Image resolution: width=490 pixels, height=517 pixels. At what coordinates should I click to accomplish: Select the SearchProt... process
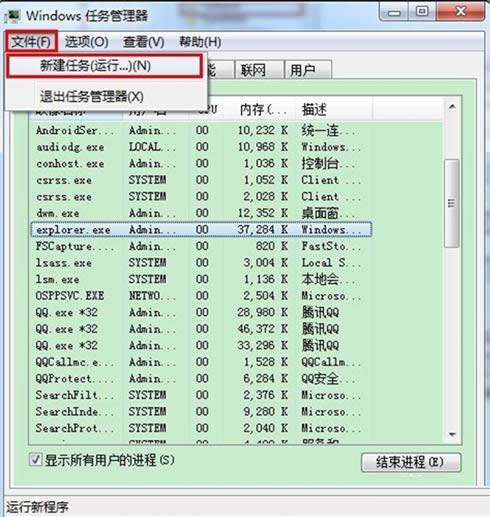pyautogui.click(x=201, y=428)
